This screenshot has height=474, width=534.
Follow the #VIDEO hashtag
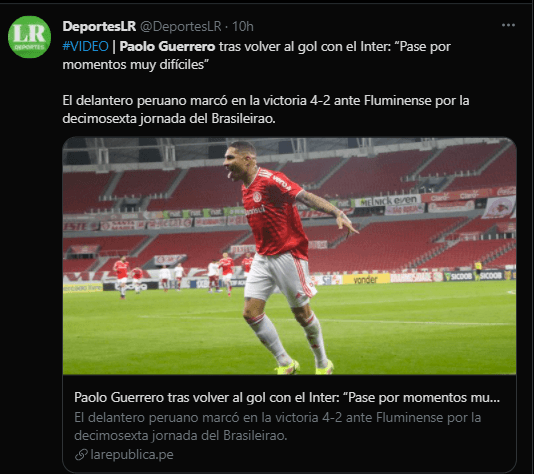[85, 46]
